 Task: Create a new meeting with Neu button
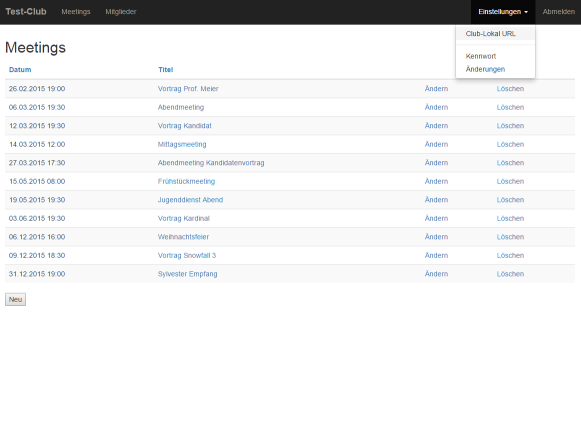[x=16, y=300]
